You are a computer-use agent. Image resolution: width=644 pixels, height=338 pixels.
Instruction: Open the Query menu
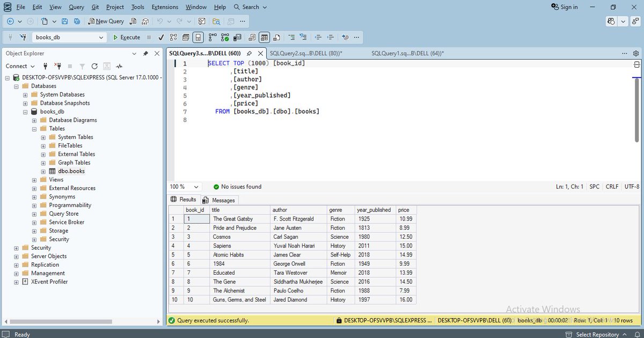(x=76, y=7)
